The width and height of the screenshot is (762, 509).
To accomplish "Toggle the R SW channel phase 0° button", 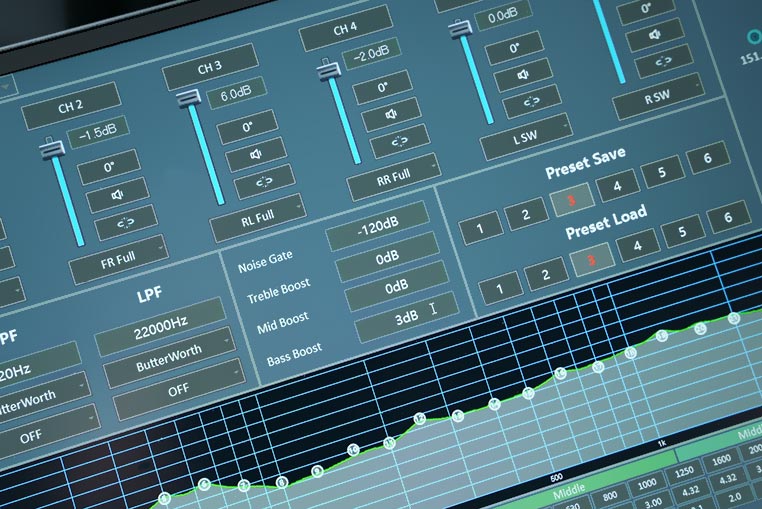I will pos(646,9).
